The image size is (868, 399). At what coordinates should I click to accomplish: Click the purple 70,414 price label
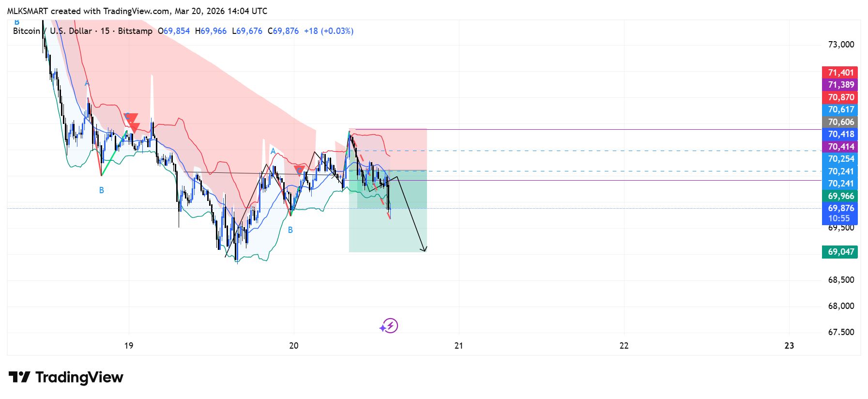[x=840, y=147]
